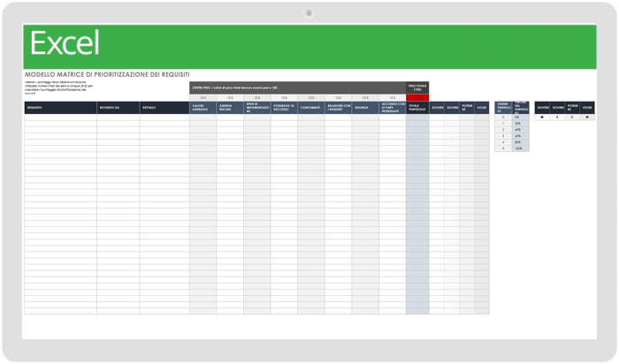The width and height of the screenshot is (619, 364).
Task: Select the score value 3 in scoring table
Action: (x=503, y=136)
